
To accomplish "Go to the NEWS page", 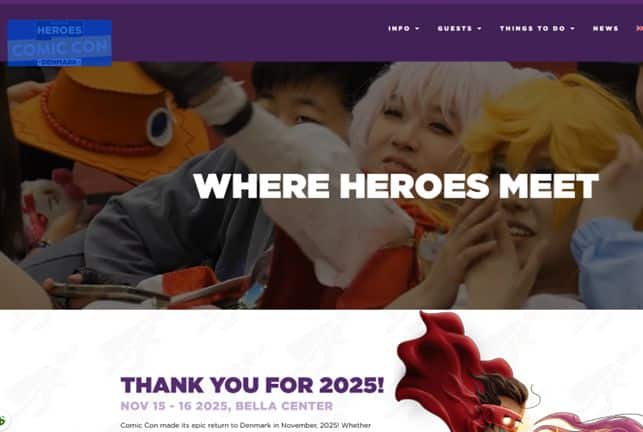I will tap(605, 29).
